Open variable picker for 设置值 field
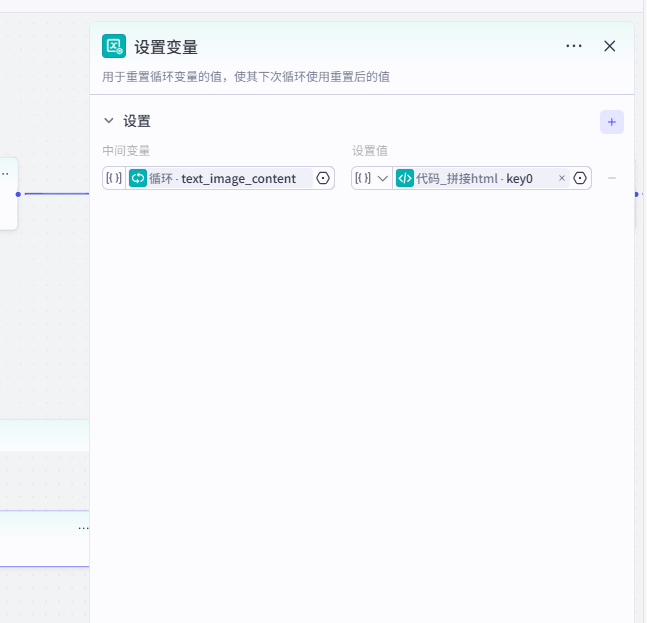 (x=580, y=178)
